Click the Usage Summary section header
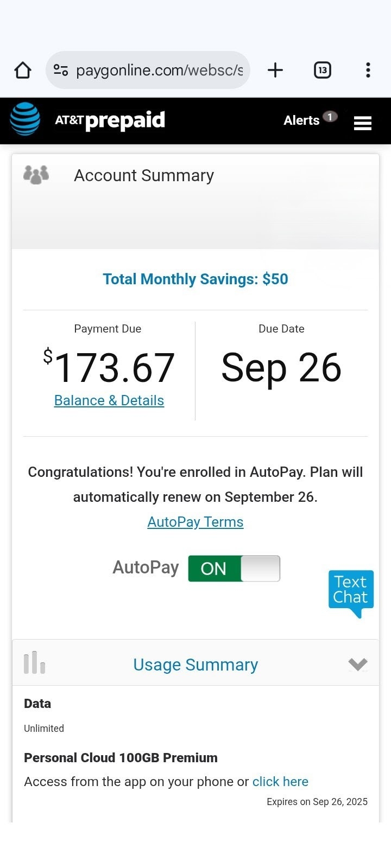This screenshot has height=868, width=391. pos(195,665)
